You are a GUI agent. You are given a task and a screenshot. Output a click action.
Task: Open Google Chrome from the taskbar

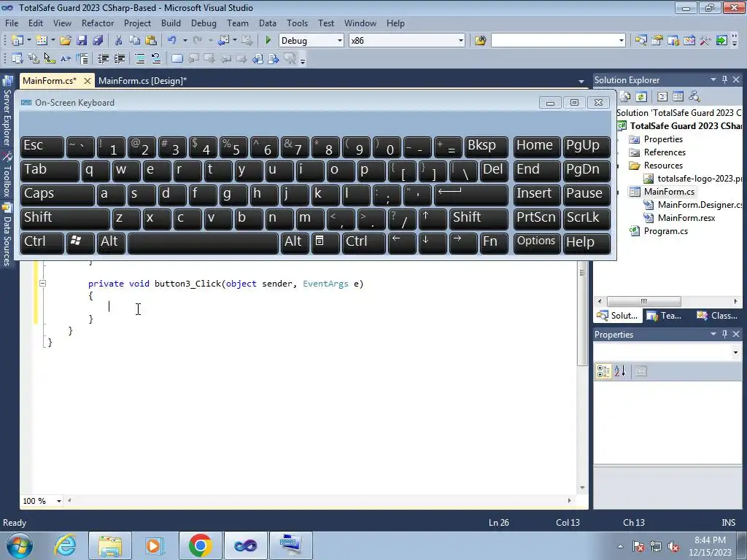point(200,545)
